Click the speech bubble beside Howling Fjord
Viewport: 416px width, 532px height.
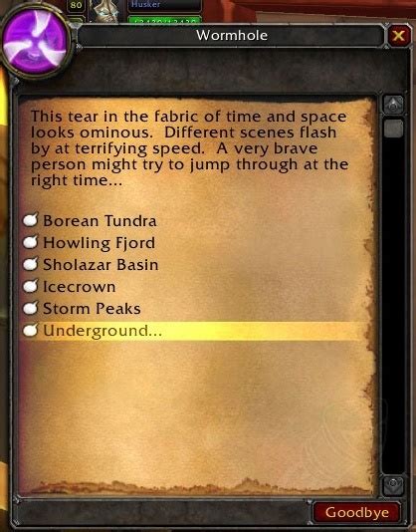pos(31,242)
